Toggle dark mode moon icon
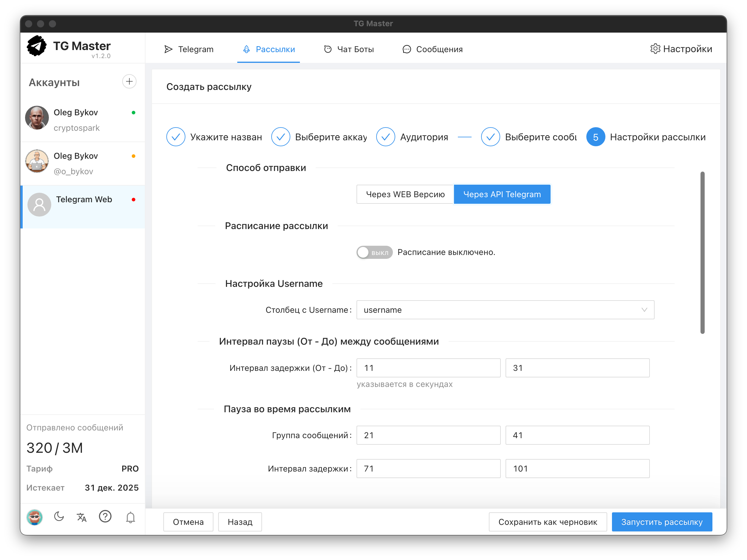The width and height of the screenshot is (747, 560). [59, 517]
